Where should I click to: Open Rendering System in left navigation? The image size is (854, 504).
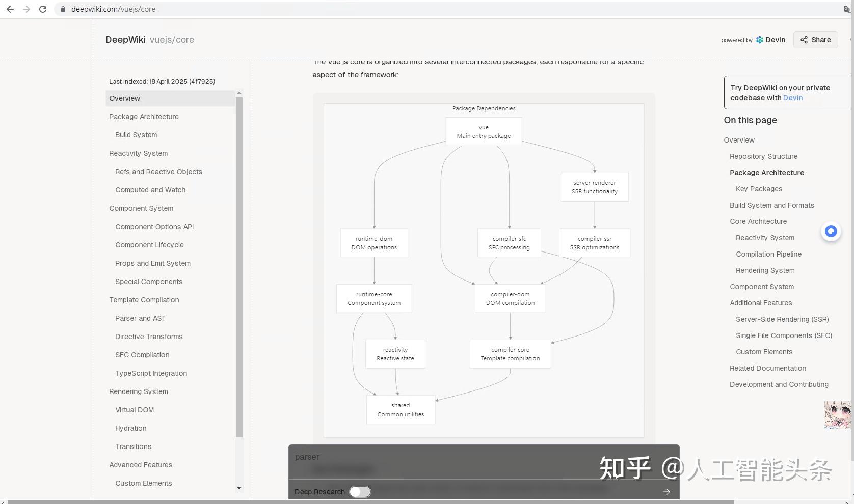coord(138,391)
